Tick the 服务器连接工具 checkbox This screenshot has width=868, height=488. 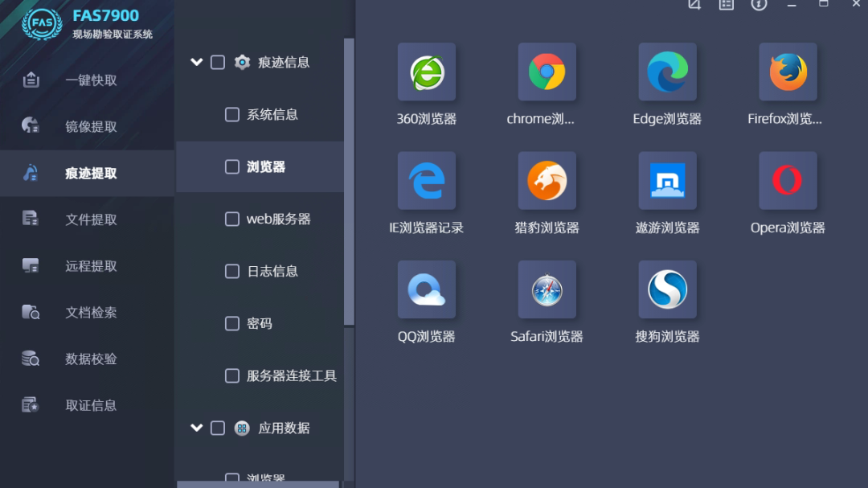pyautogui.click(x=232, y=375)
